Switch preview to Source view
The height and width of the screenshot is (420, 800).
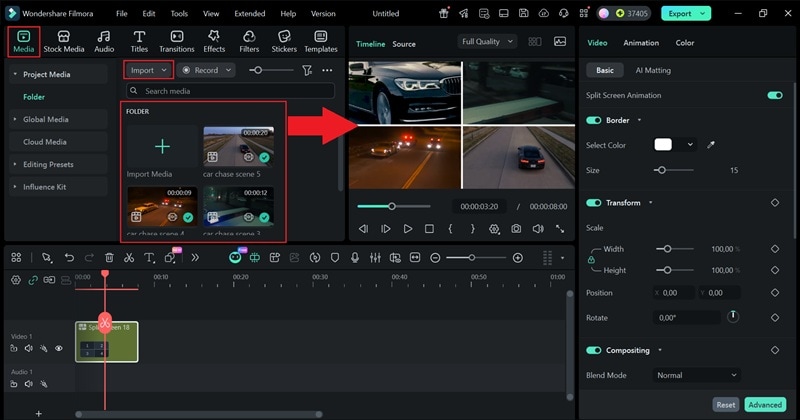click(x=404, y=44)
